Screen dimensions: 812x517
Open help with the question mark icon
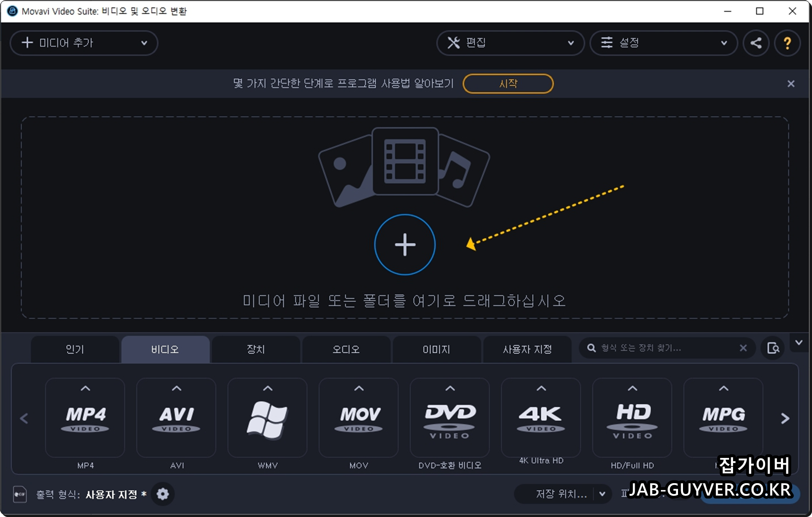coord(787,43)
